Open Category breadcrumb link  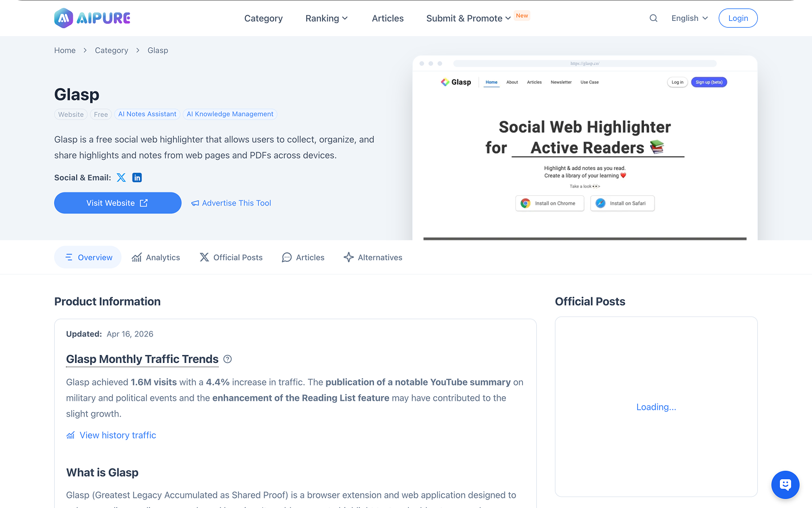click(112, 50)
